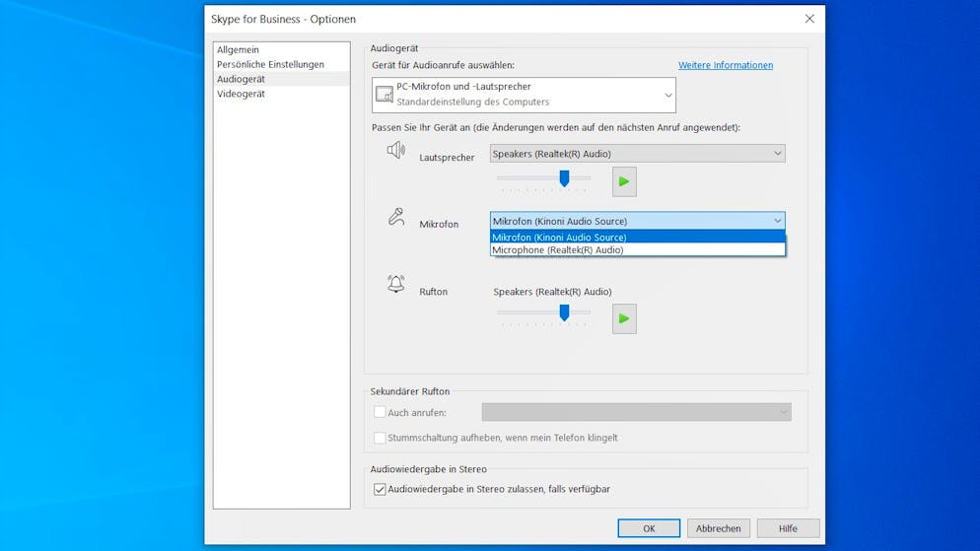This screenshot has height=551, width=980.
Task: Click the bell icon beside Rufton
Action: click(395, 284)
